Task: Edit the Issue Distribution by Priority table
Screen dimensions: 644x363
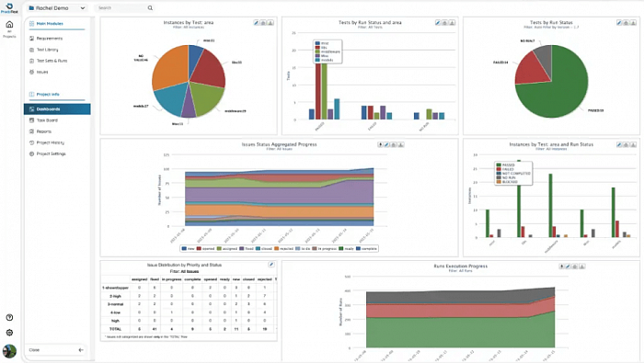Action: click(x=271, y=265)
